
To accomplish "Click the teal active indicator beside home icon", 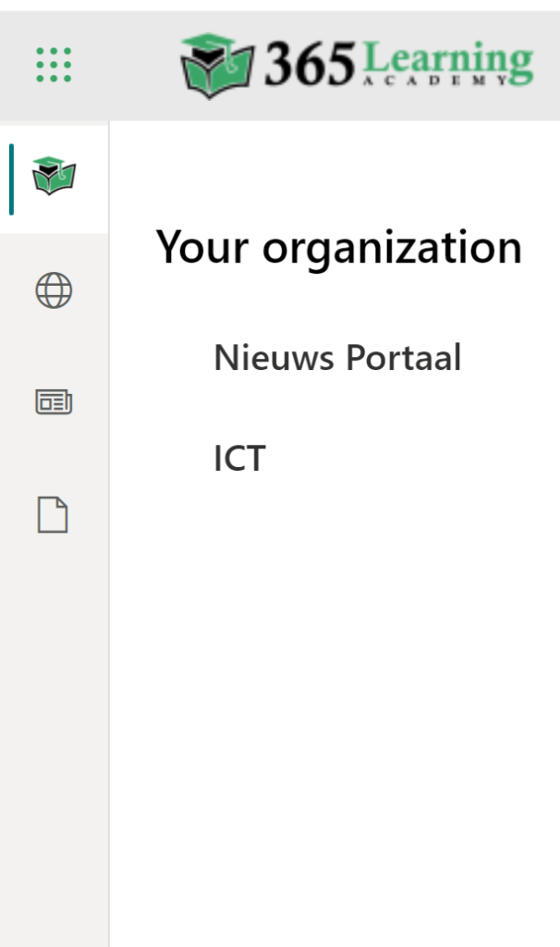I will 11,178.
